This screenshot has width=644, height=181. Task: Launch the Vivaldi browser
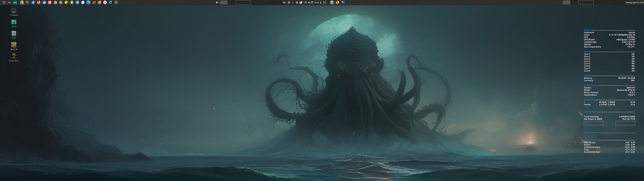click(x=50, y=3)
